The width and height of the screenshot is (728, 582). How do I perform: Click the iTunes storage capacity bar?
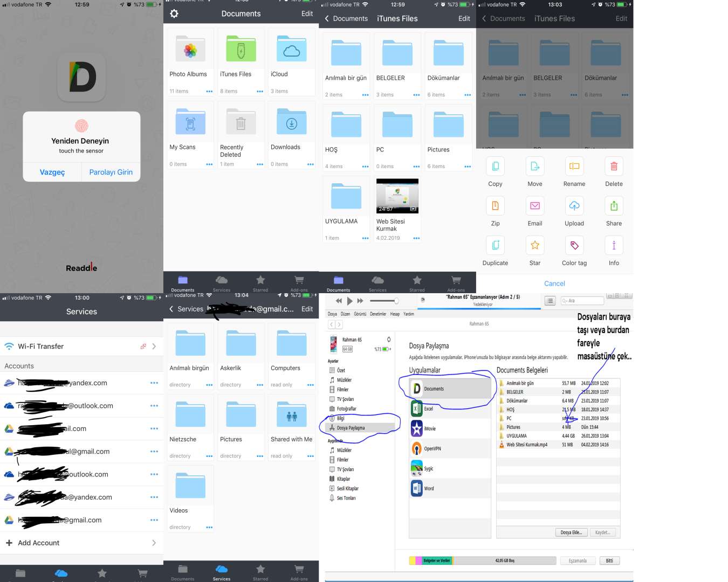coord(483,560)
